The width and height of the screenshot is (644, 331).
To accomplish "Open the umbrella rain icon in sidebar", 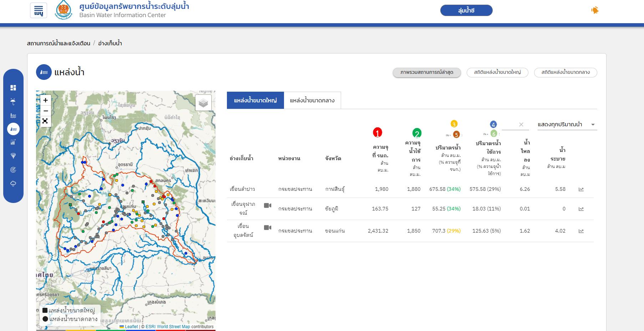I will [13, 102].
